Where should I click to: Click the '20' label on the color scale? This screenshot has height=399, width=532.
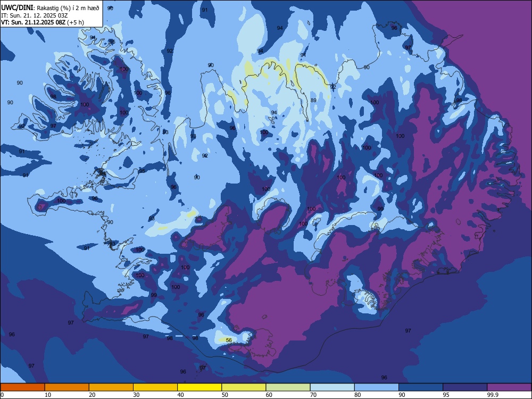(92, 395)
